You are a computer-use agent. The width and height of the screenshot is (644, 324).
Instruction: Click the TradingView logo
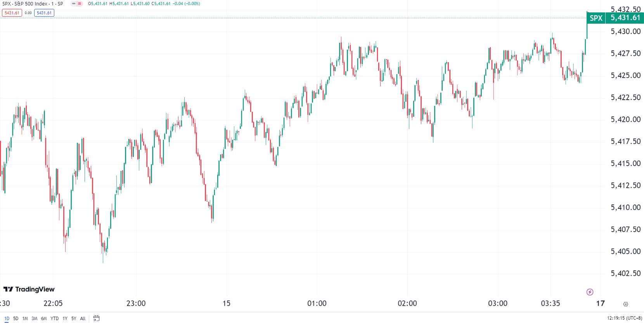pyautogui.click(x=29, y=289)
